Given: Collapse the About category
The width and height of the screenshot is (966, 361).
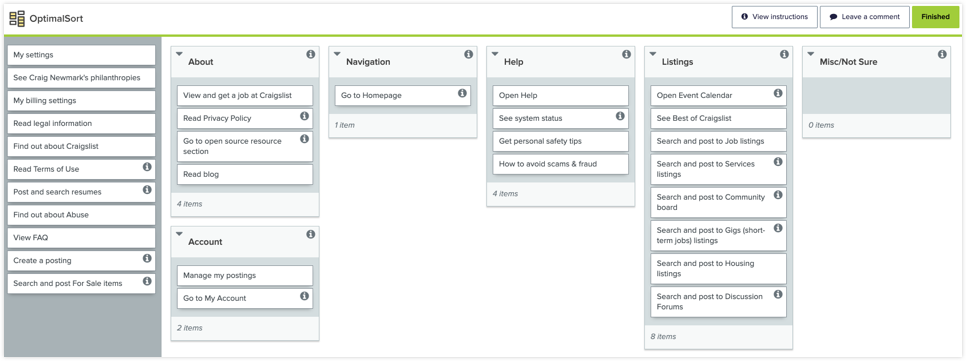Looking at the screenshot, I should pos(179,54).
